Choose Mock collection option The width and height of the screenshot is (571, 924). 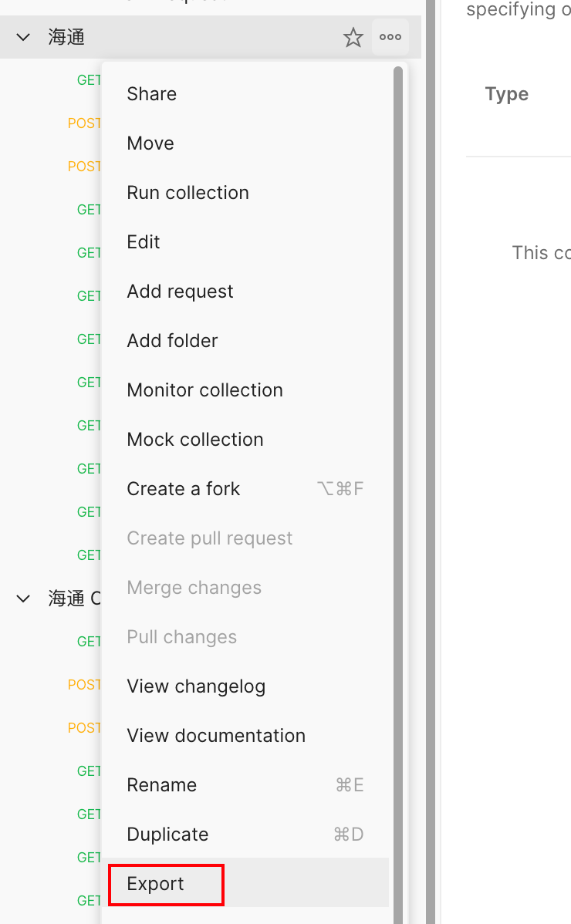tap(194, 439)
